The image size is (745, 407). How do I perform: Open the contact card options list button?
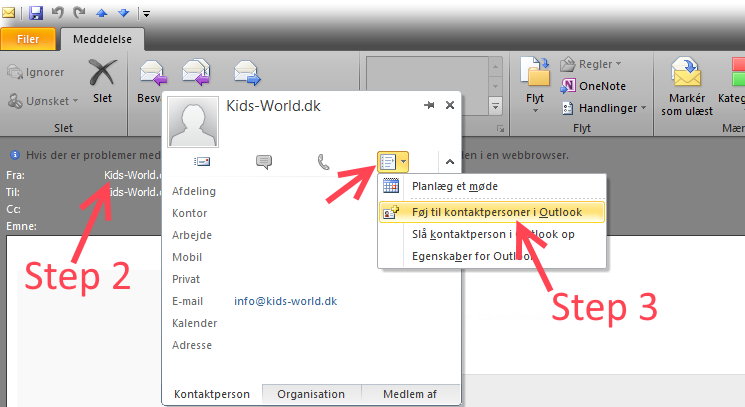click(x=392, y=162)
